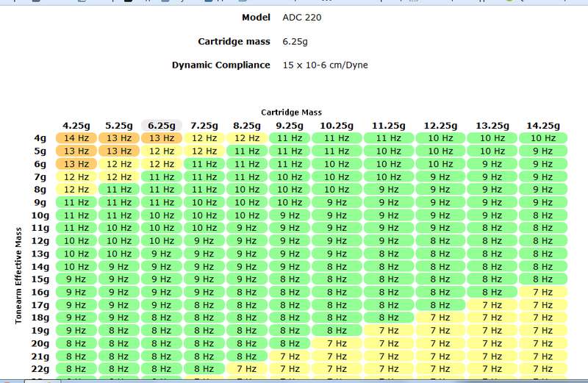Click the 14.25g cartridge mass column header
Viewport: 588px width, 383px height.
click(542, 125)
